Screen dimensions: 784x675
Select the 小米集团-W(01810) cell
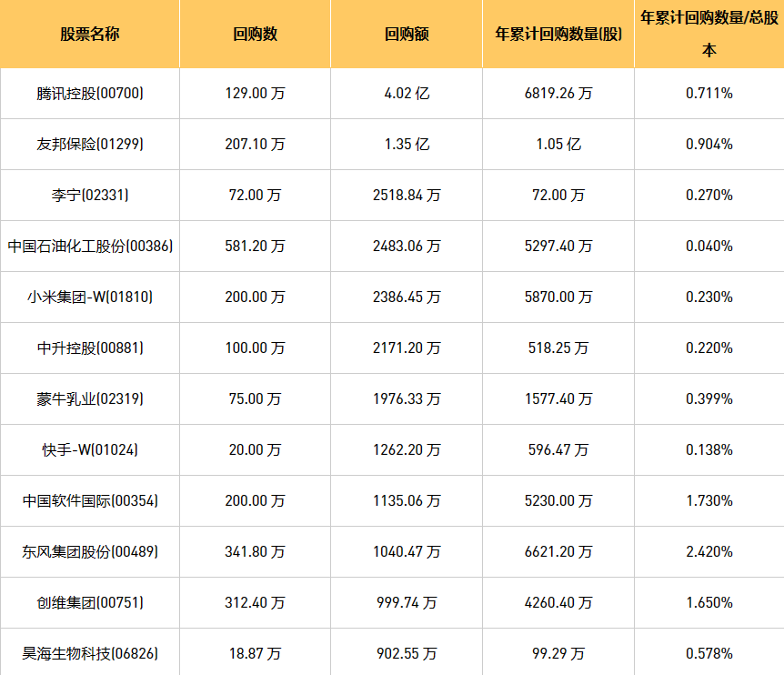[90, 297]
